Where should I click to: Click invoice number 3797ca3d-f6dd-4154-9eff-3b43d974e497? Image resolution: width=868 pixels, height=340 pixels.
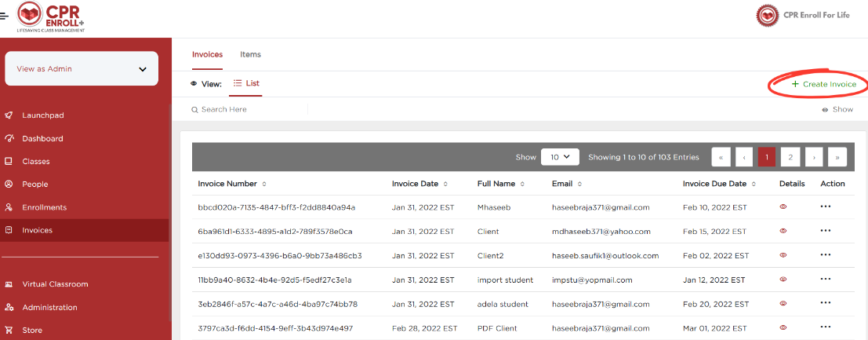coord(275,328)
